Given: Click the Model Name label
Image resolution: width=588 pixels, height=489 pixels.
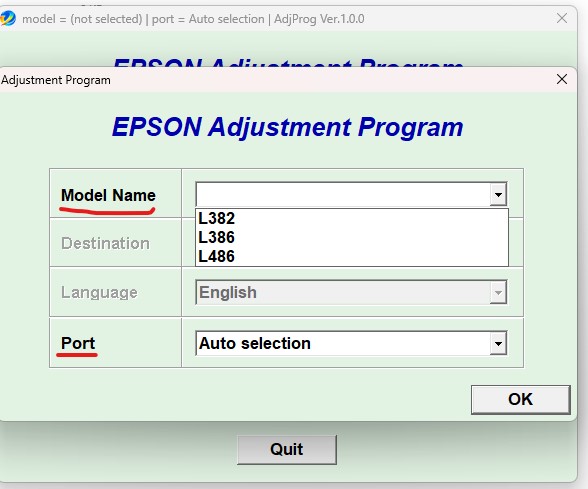Looking at the screenshot, I should [x=108, y=195].
